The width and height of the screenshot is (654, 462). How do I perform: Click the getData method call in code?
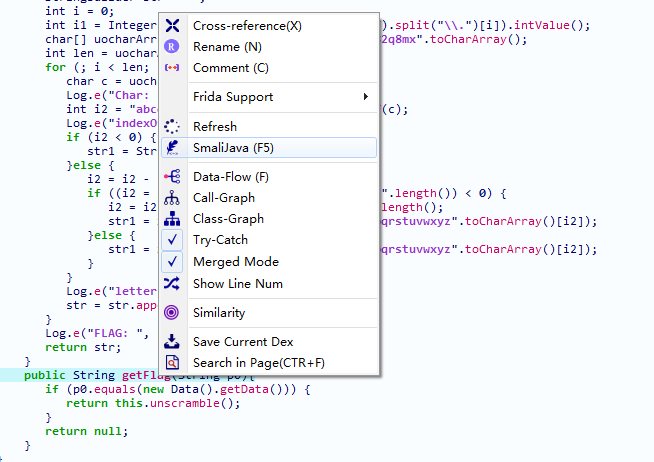(x=244, y=389)
